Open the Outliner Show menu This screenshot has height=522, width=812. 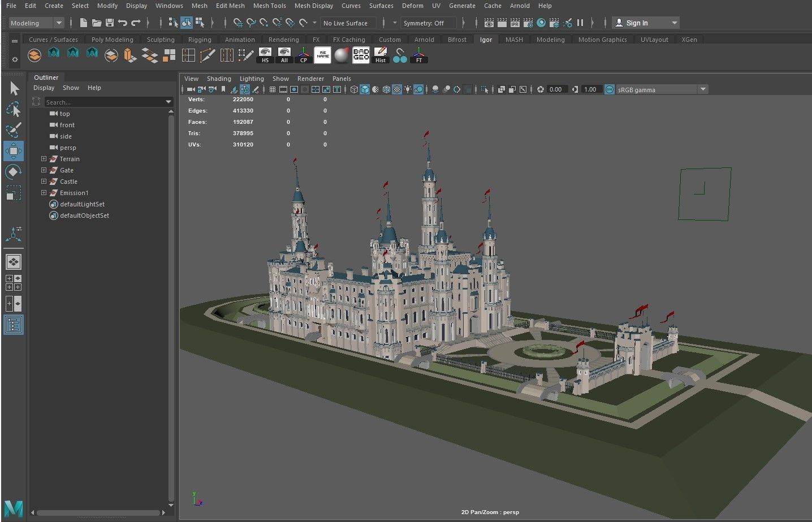(71, 88)
